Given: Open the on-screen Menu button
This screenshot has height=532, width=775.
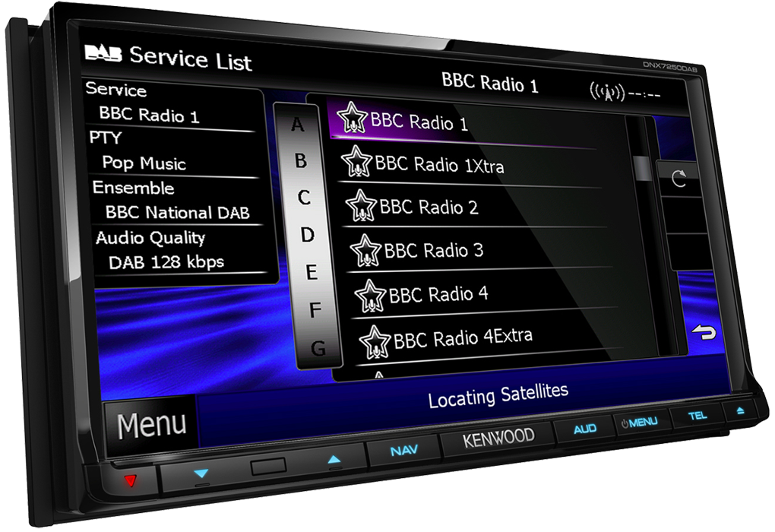Looking at the screenshot, I should tap(151, 425).
